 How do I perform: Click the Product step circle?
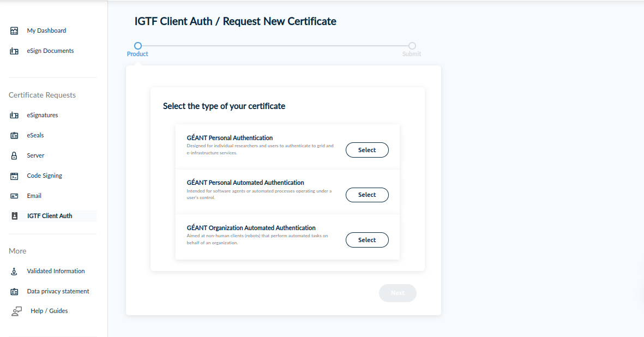coord(138,46)
